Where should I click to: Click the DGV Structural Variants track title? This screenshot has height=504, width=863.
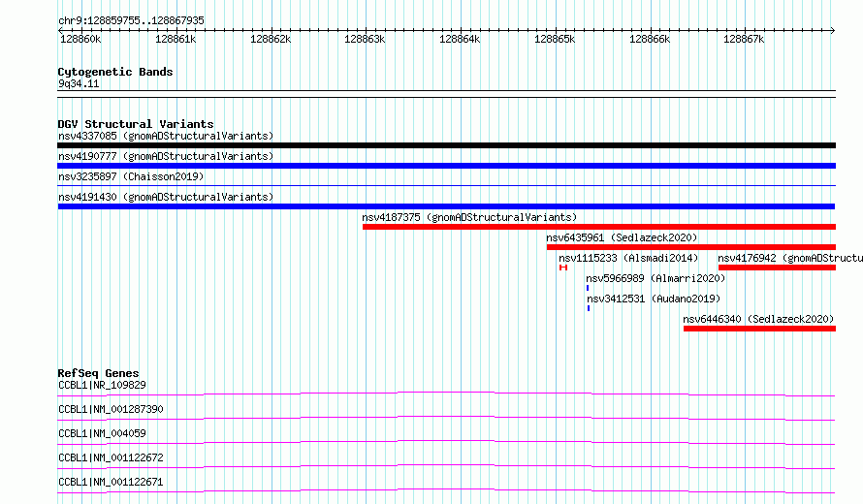pos(136,124)
